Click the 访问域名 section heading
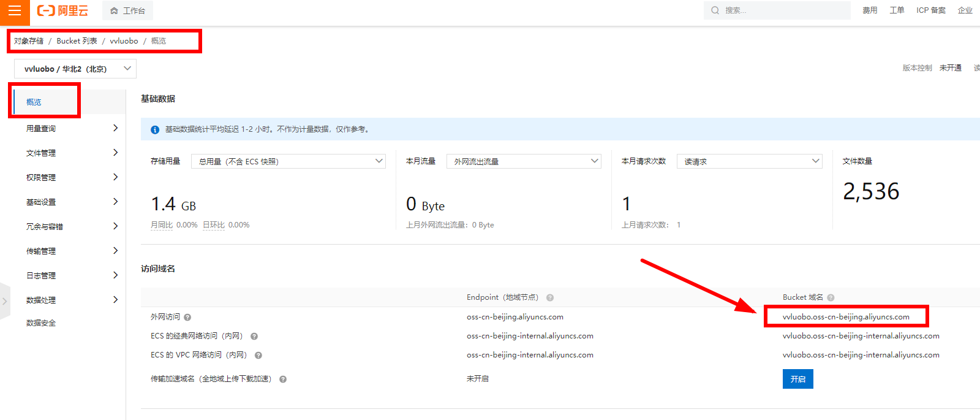980x420 pixels. pyautogui.click(x=158, y=269)
